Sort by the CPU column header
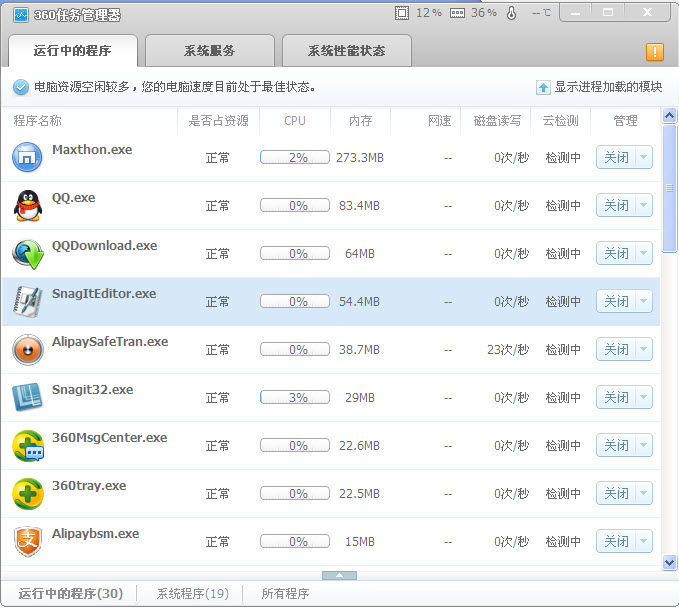The height and width of the screenshot is (609, 679). coord(295,121)
